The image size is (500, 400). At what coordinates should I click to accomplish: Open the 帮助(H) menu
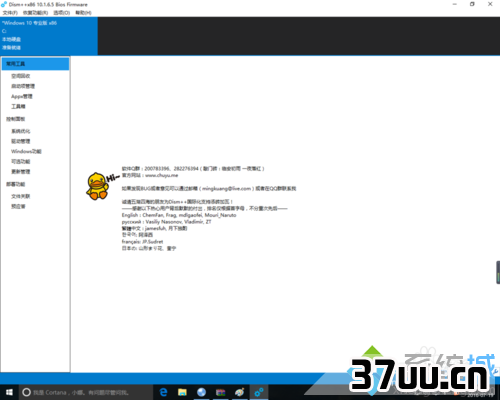pyautogui.click(x=83, y=13)
